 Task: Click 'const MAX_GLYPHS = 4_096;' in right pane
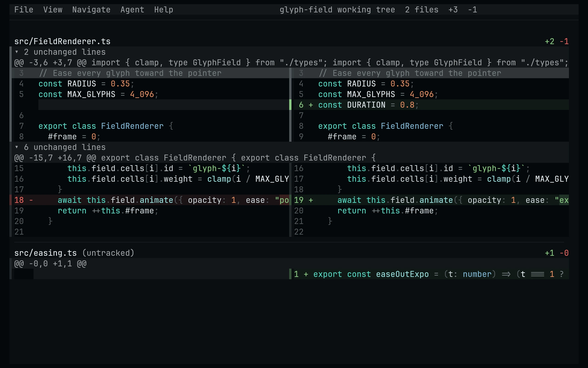(378, 94)
